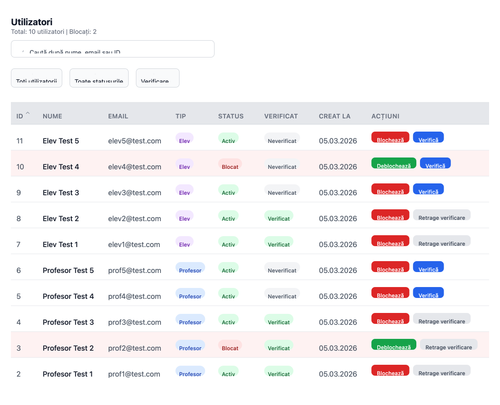Click the date 05.03.2026 for Profesor Test 4
500x405 pixels.
pos(338,296)
